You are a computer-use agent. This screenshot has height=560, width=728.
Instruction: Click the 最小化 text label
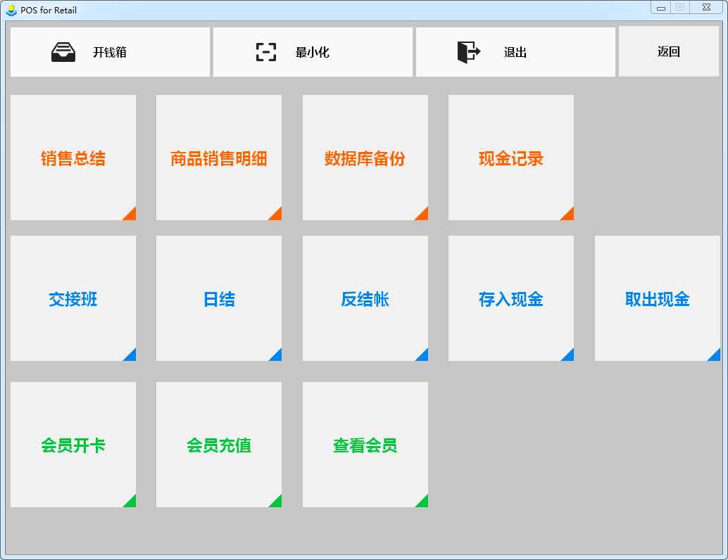(313, 52)
